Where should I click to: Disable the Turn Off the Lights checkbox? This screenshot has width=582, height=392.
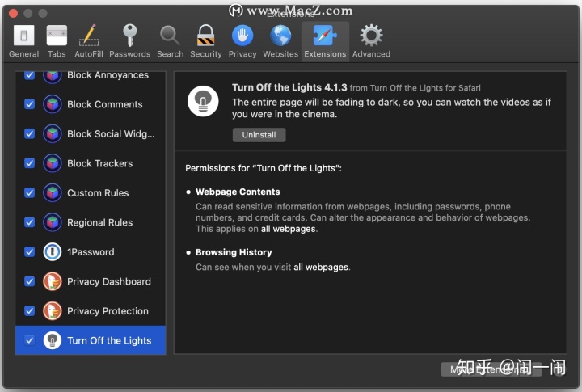[x=30, y=340]
